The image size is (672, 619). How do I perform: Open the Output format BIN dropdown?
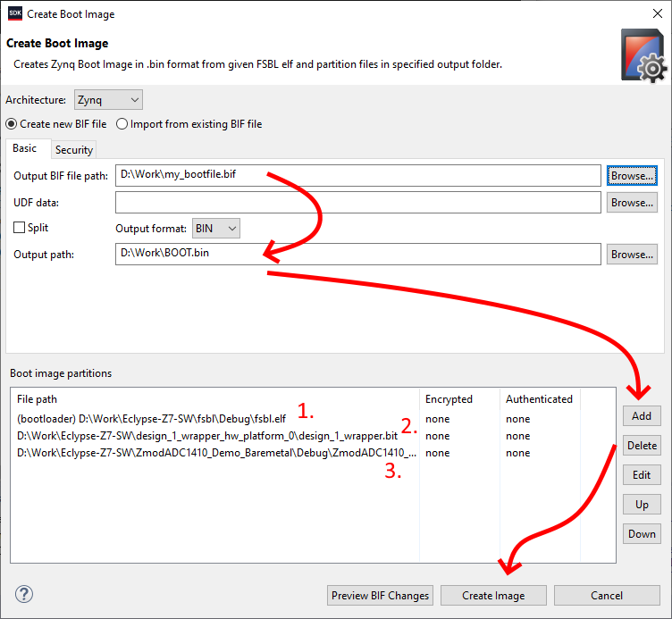pyautogui.click(x=216, y=229)
